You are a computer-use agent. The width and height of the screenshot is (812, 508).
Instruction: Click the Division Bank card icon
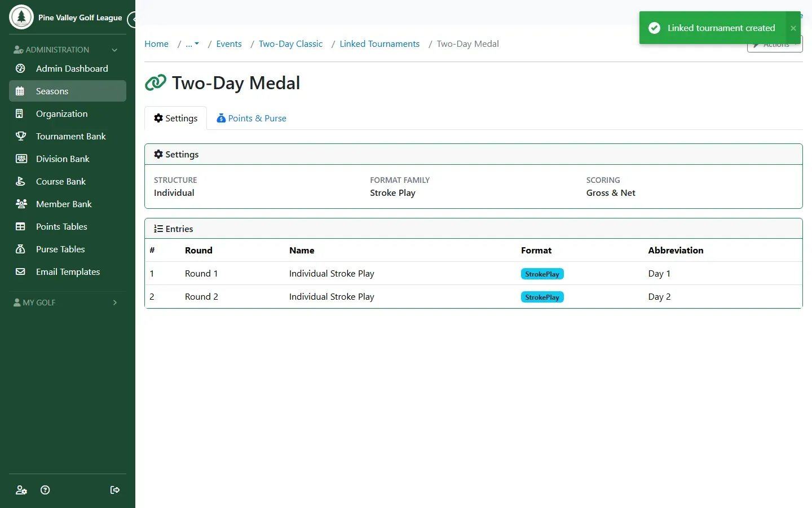point(20,159)
